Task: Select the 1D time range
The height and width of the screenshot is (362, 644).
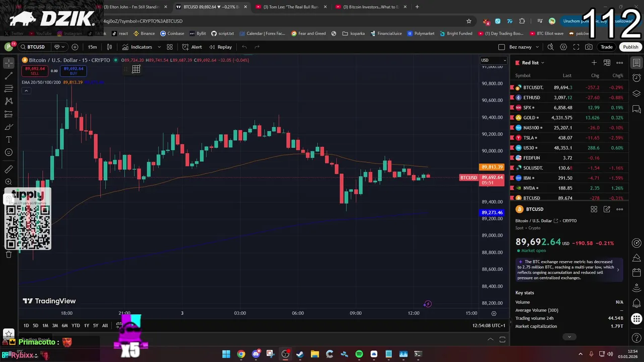Action: [26, 325]
